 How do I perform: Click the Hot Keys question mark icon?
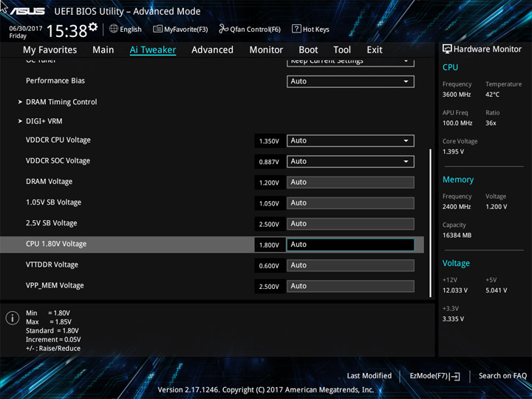pos(296,29)
